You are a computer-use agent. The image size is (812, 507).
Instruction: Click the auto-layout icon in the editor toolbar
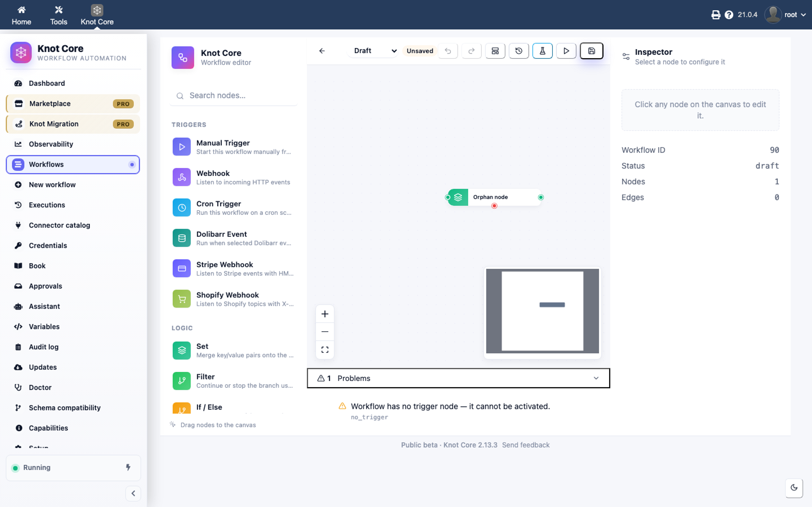click(x=495, y=51)
